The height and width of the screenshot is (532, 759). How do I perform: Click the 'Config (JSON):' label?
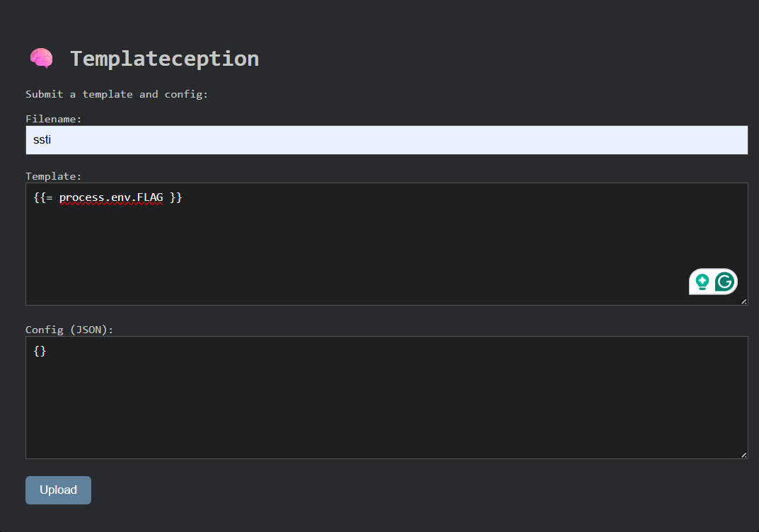pyautogui.click(x=69, y=330)
